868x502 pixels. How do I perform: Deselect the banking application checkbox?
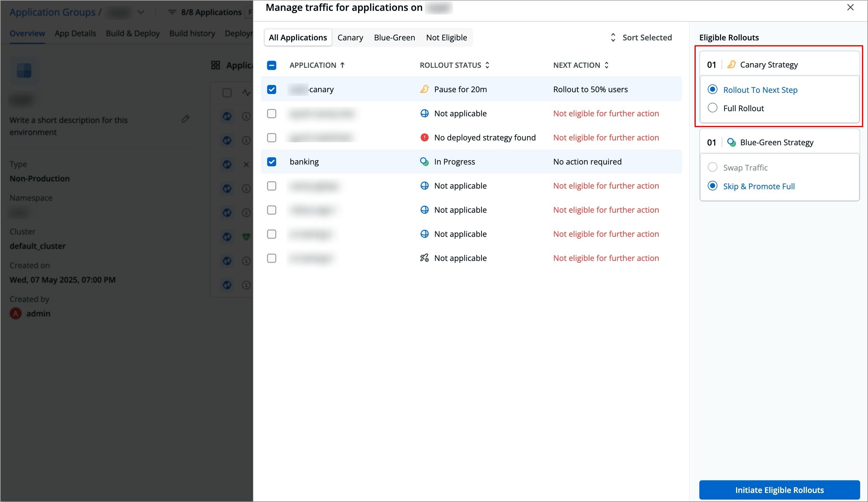[x=271, y=161]
